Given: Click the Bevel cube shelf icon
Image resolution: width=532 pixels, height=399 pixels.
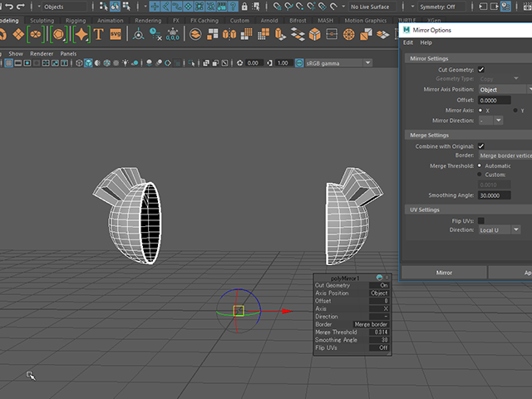Looking at the screenshot, I should point(314,34).
